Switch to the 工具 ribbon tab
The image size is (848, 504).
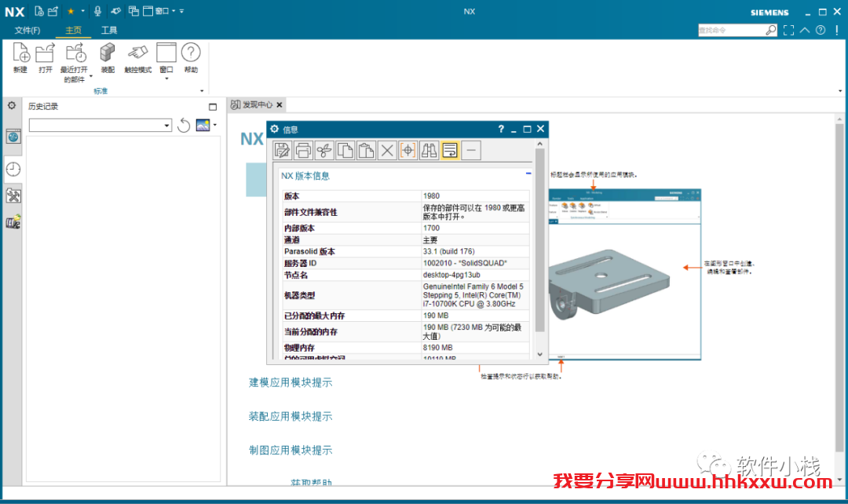click(x=109, y=31)
